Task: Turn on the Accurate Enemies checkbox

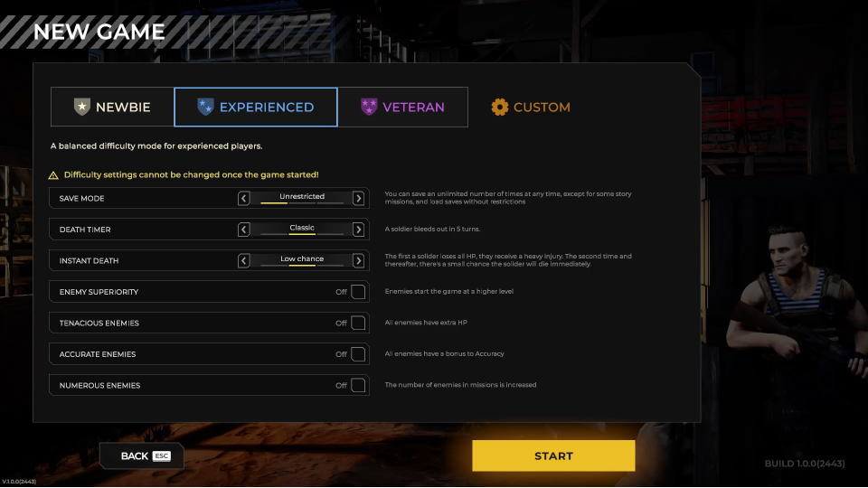Action: pos(358,354)
